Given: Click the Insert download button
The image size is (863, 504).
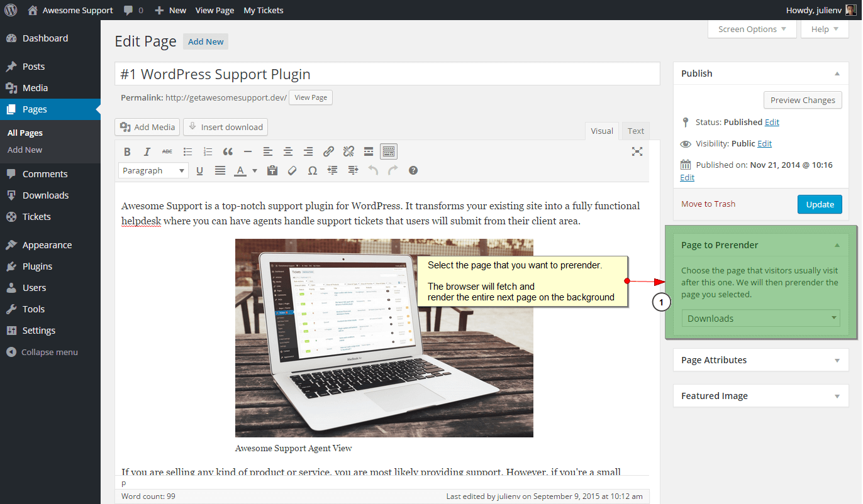Looking at the screenshot, I should 225,127.
